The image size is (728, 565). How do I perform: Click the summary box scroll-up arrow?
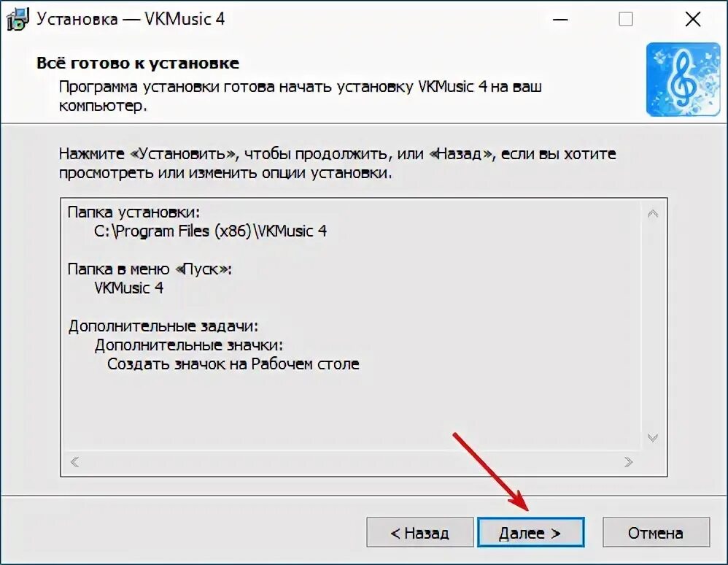653,214
